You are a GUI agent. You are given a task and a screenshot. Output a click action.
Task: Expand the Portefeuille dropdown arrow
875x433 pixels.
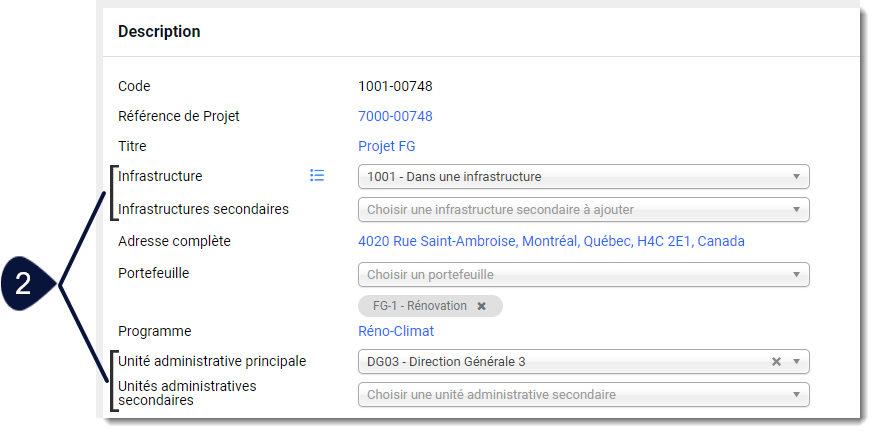(x=796, y=275)
